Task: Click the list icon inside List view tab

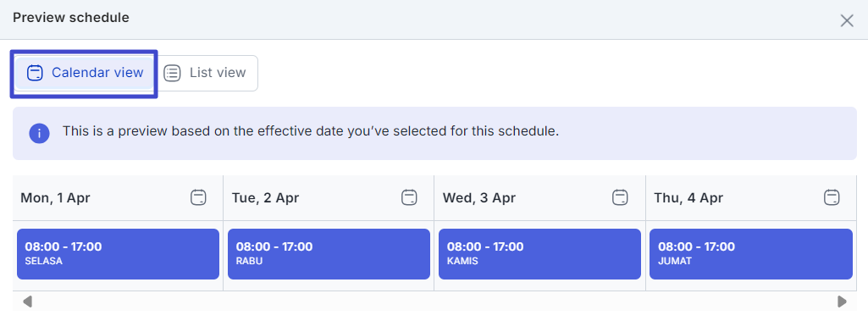Action: pos(173,73)
